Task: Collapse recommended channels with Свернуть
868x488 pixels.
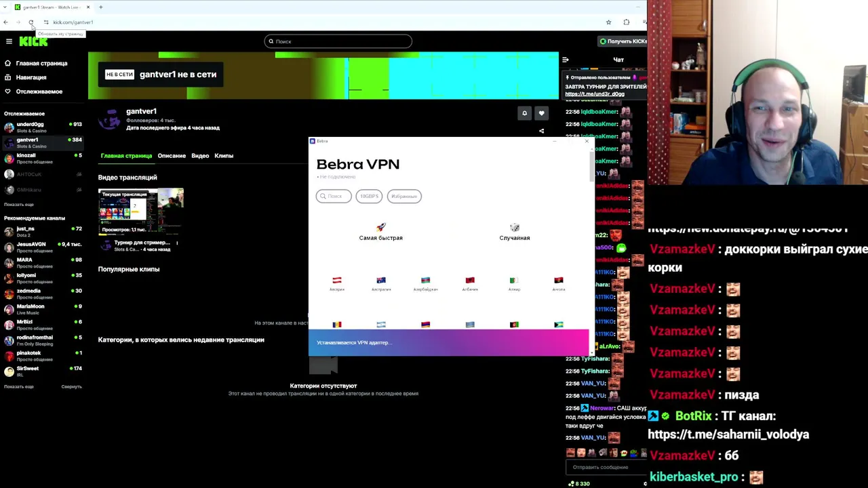Action: point(71,387)
